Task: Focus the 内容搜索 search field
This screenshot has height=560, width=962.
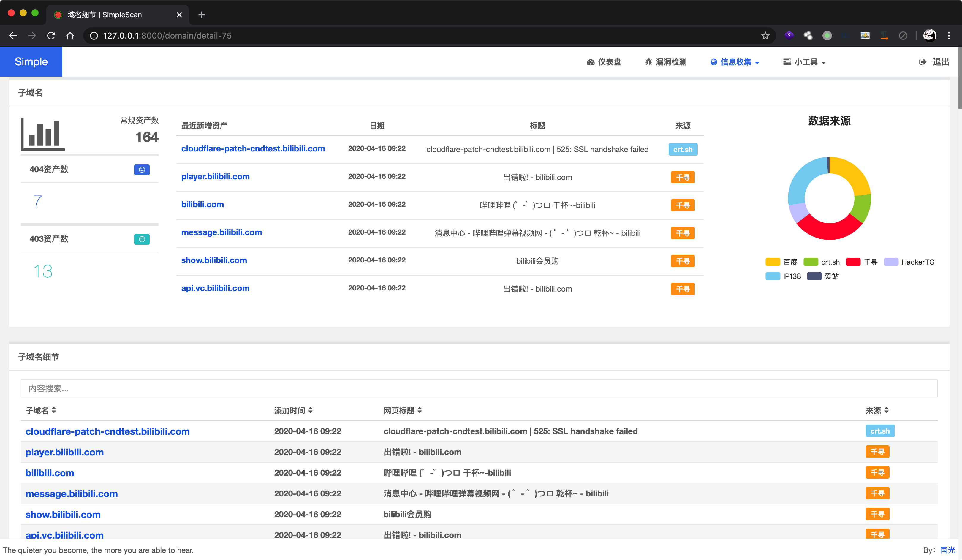Action: [479, 388]
